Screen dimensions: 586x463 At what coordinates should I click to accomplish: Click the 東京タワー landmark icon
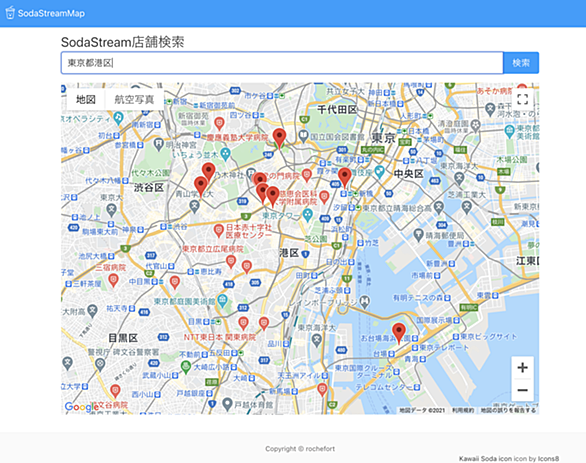[308, 215]
